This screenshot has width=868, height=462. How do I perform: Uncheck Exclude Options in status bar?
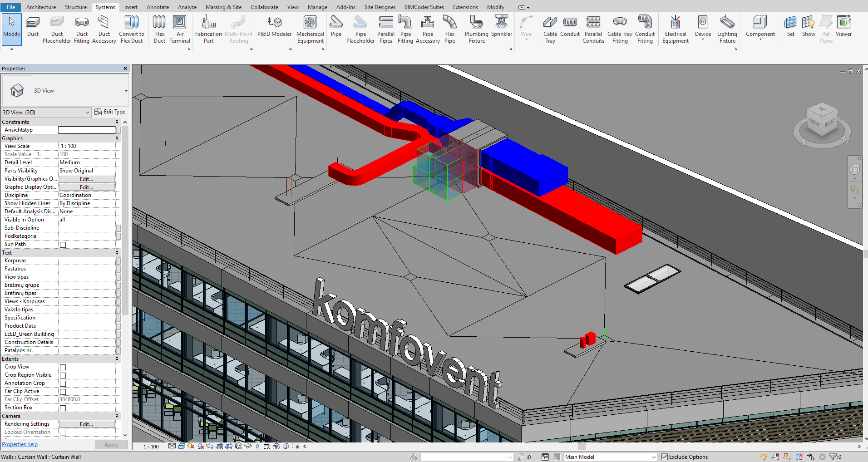tap(665, 457)
